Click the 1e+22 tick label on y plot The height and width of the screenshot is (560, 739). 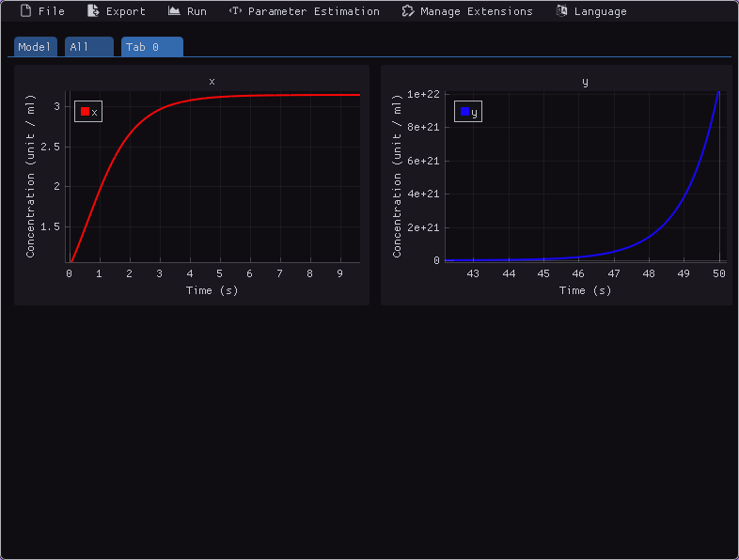click(x=423, y=94)
